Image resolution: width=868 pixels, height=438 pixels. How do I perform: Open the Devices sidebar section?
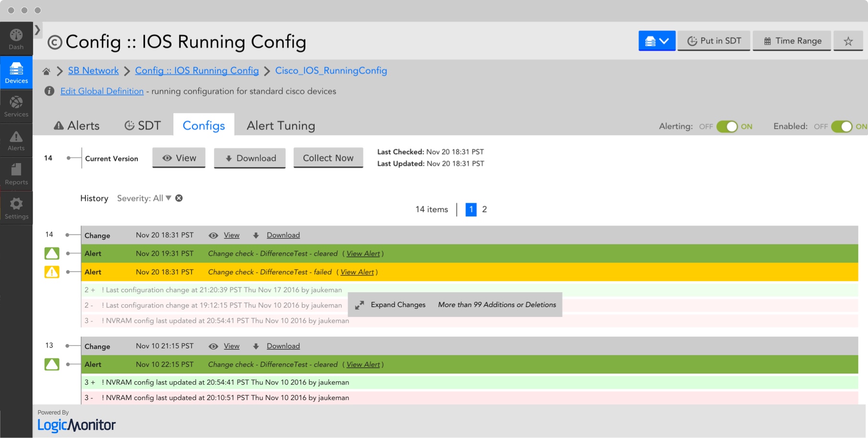pyautogui.click(x=16, y=72)
